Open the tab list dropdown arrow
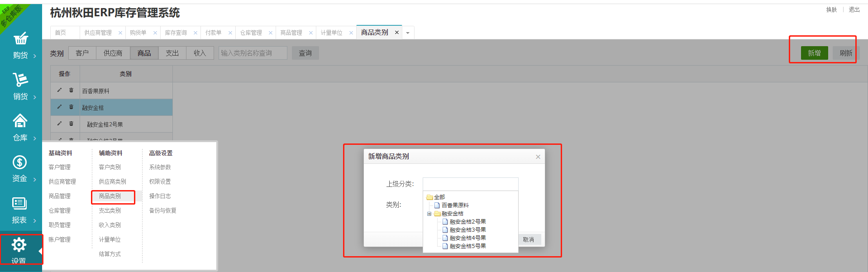This screenshot has width=868, height=272. coord(408,33)
